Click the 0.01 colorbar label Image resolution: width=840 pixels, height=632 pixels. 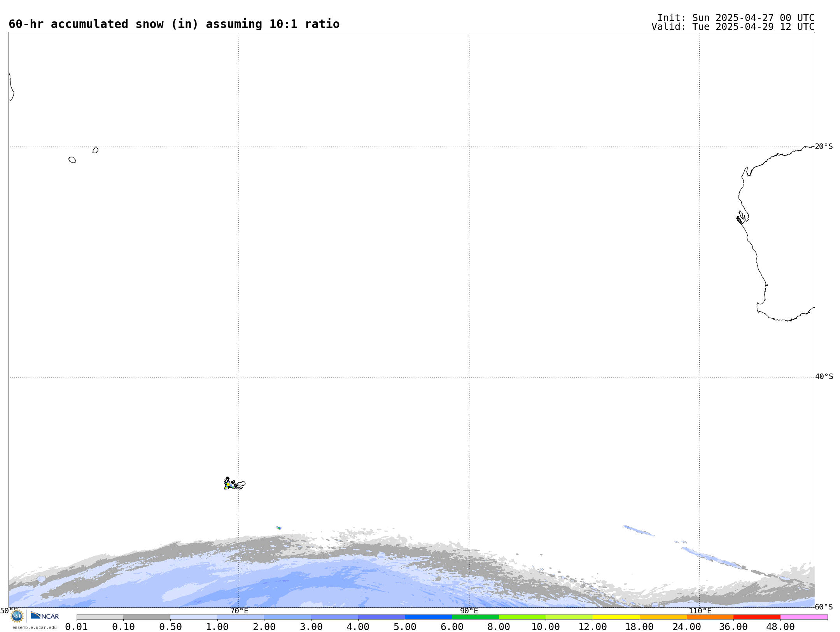pyautogui.click(x=76, y=627)
